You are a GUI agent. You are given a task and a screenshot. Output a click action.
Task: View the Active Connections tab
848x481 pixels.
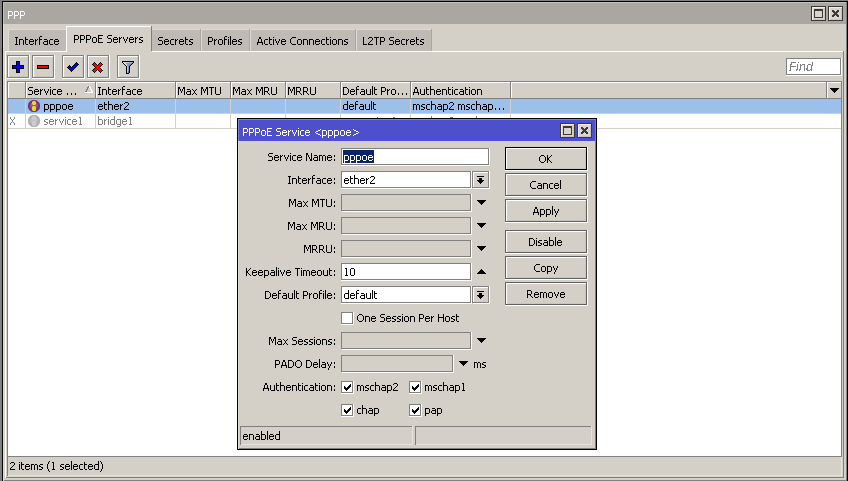pos(302,41)
